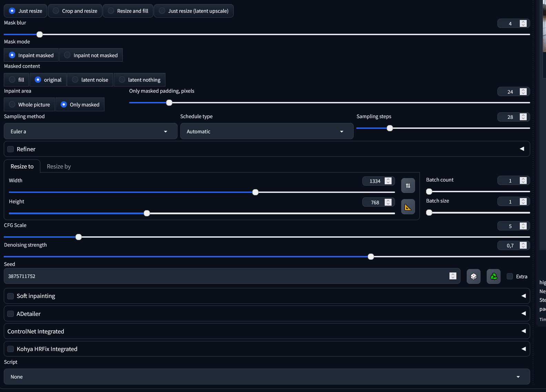
Task: Open the Script dropdown
Action: point(267,377)
